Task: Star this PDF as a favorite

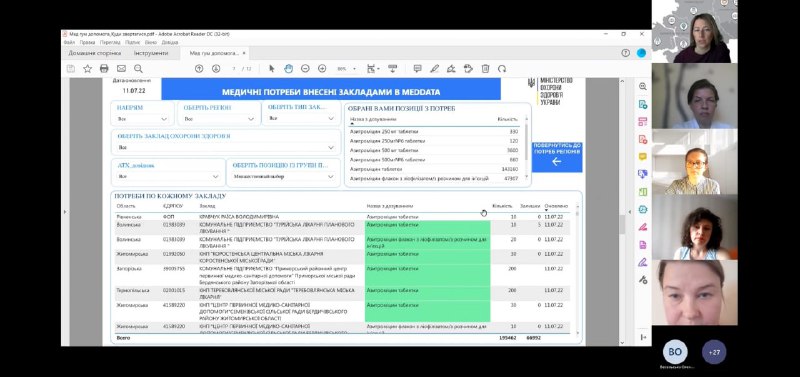Action: click(87, 68)
